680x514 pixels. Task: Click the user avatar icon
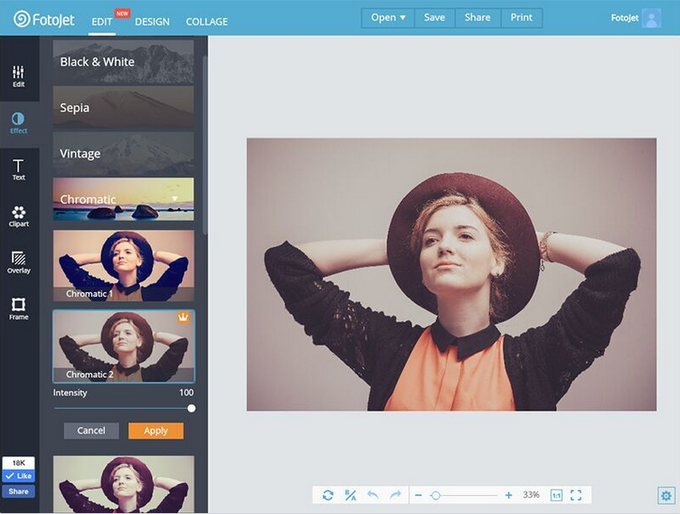(x=651, y=18)
